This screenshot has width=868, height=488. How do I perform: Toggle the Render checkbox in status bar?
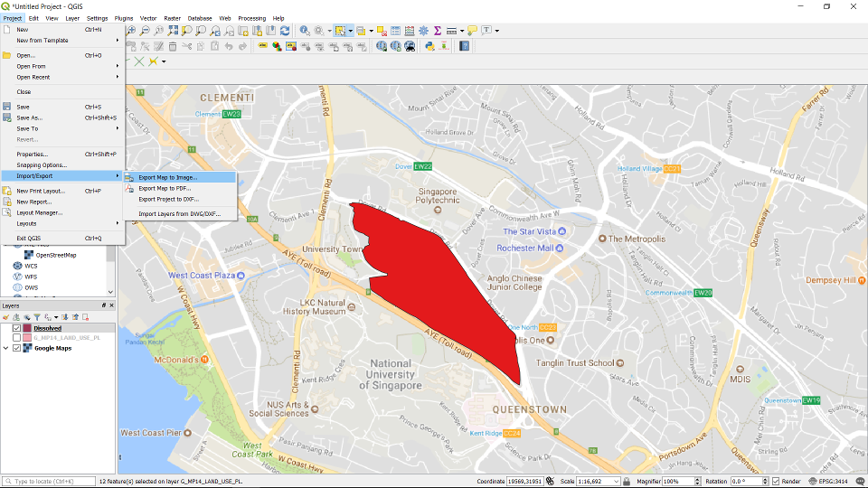coord(776,482)
